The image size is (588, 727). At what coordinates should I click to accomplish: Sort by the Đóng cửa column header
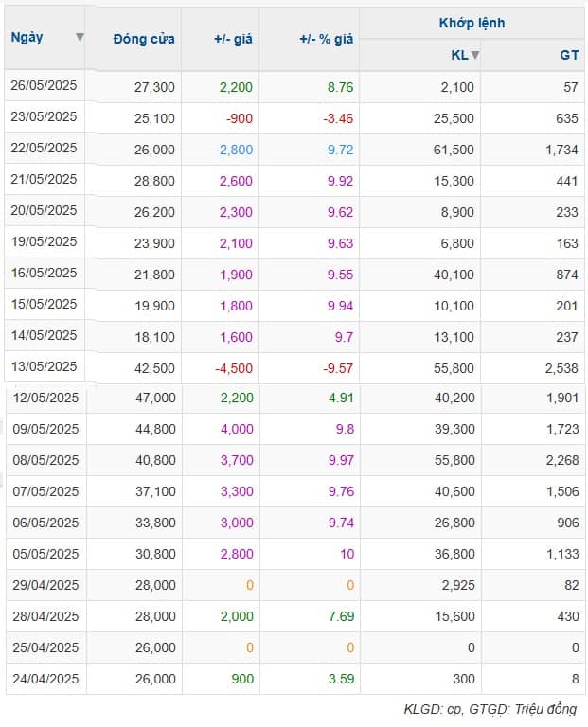[143, 39]
